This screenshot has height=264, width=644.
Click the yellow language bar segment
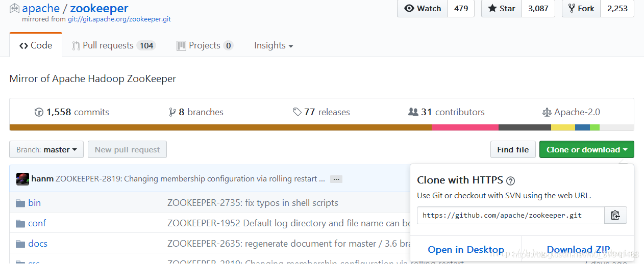(563, 127)
